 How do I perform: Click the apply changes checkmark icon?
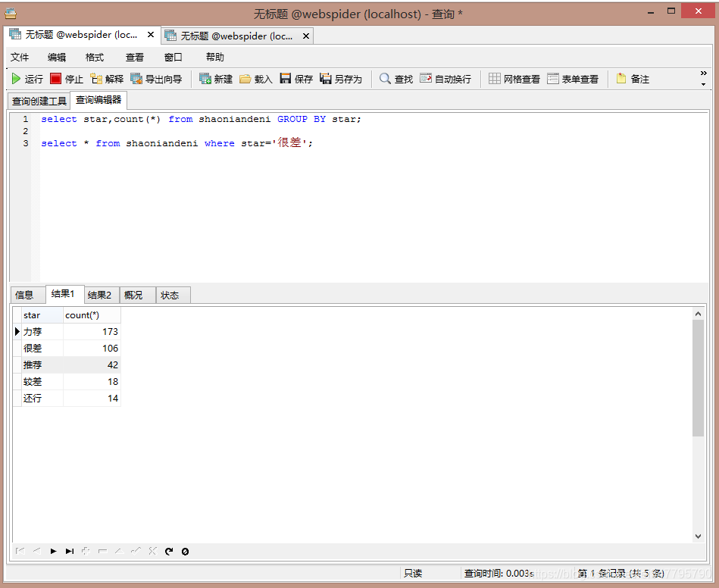tap(136, 551)
